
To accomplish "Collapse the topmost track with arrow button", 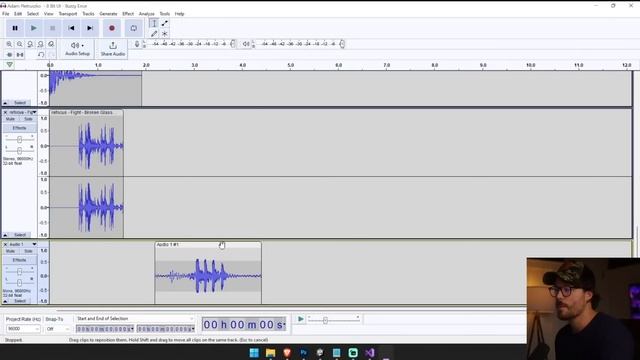I will coord(5,103).
